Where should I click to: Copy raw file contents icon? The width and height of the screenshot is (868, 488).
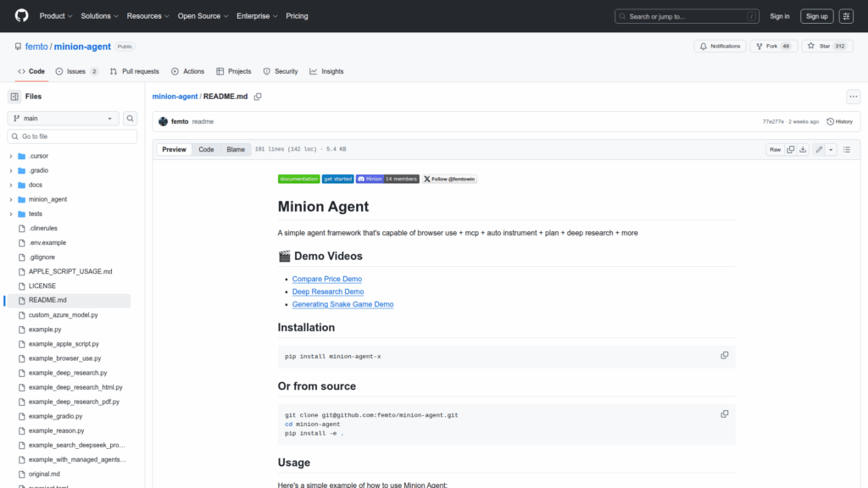coord(790,149)
